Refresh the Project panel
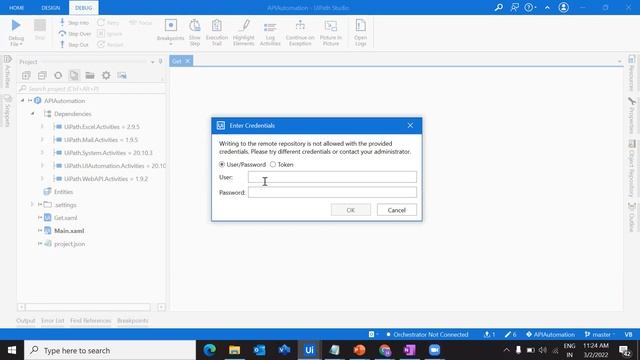 point(58,76)
